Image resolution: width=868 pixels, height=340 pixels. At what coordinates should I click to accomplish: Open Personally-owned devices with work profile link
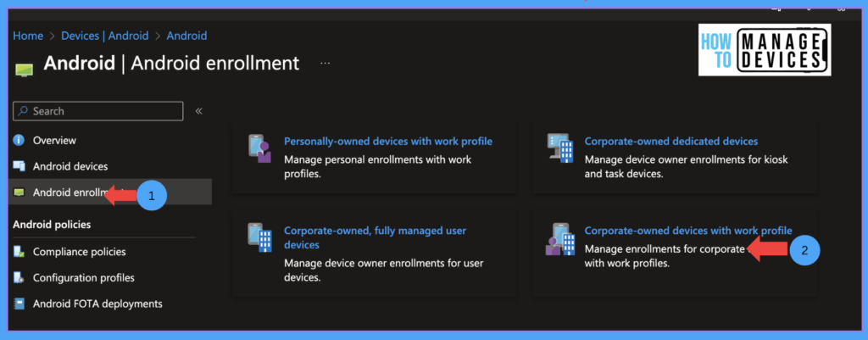[x=388, y=142]
